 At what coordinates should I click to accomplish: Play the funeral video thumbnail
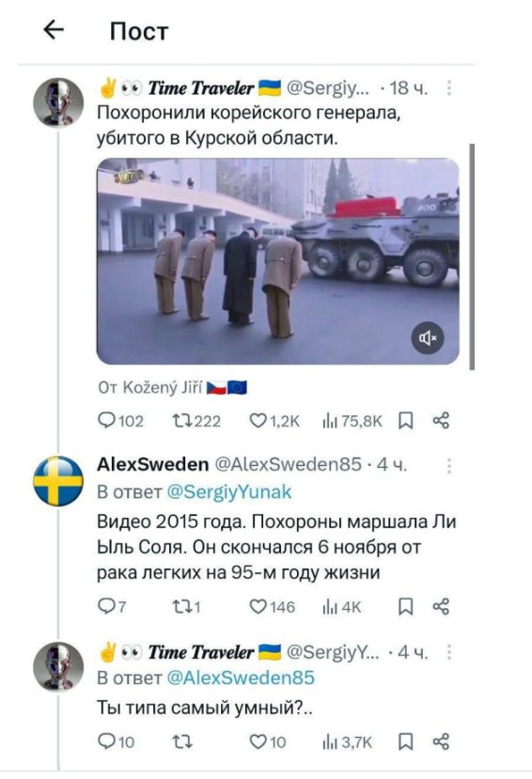tap(277, 261)
